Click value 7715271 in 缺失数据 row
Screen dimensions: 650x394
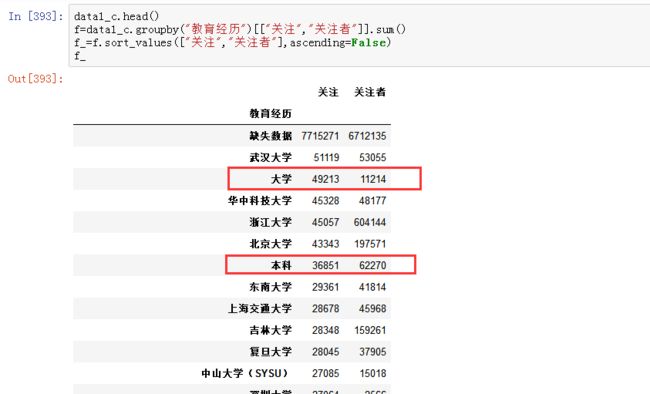[x=320, y=136]
